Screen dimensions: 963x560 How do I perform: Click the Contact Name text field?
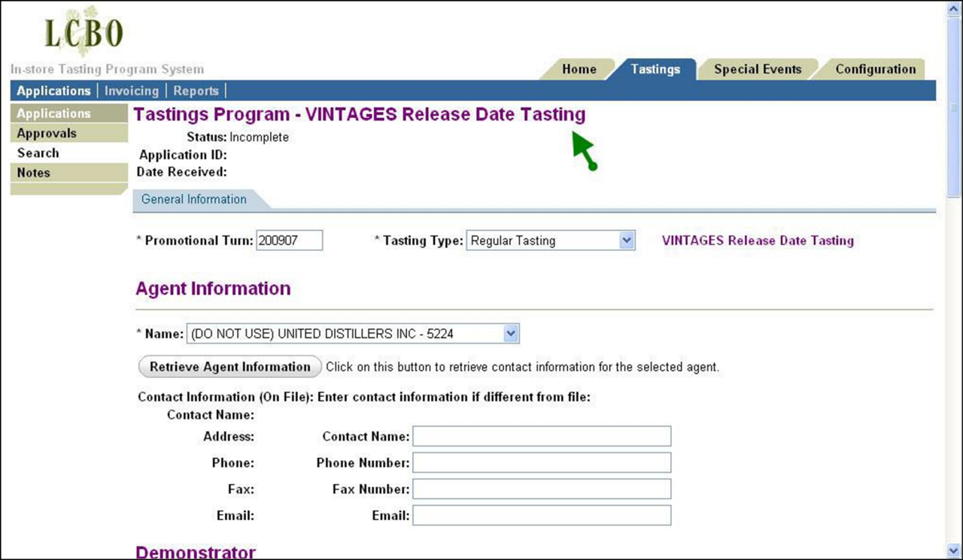click(541, 436)
